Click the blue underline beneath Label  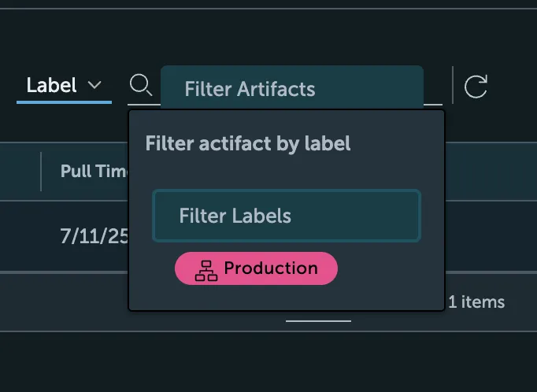click(64, 102)
